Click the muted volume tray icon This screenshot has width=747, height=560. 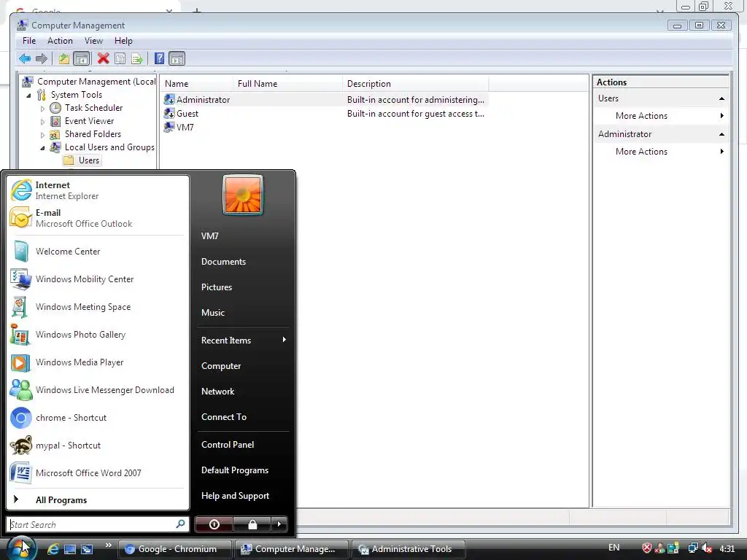pos(706,548)
